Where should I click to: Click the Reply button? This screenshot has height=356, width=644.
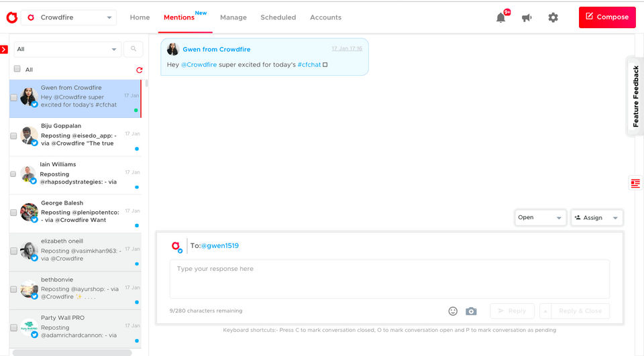(512, 311)
